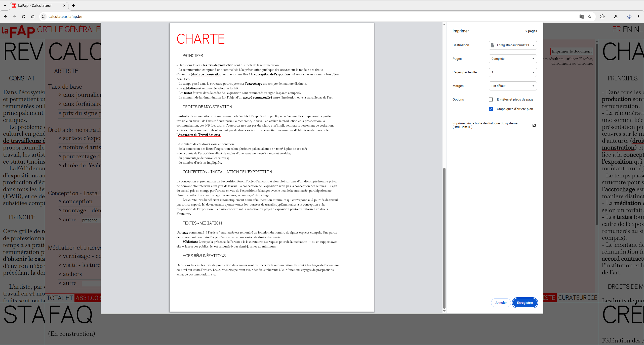The height and width of the screenshot is (345, 644).
Task: Open Pages par feuille dropdown
Action: point(513,72)
